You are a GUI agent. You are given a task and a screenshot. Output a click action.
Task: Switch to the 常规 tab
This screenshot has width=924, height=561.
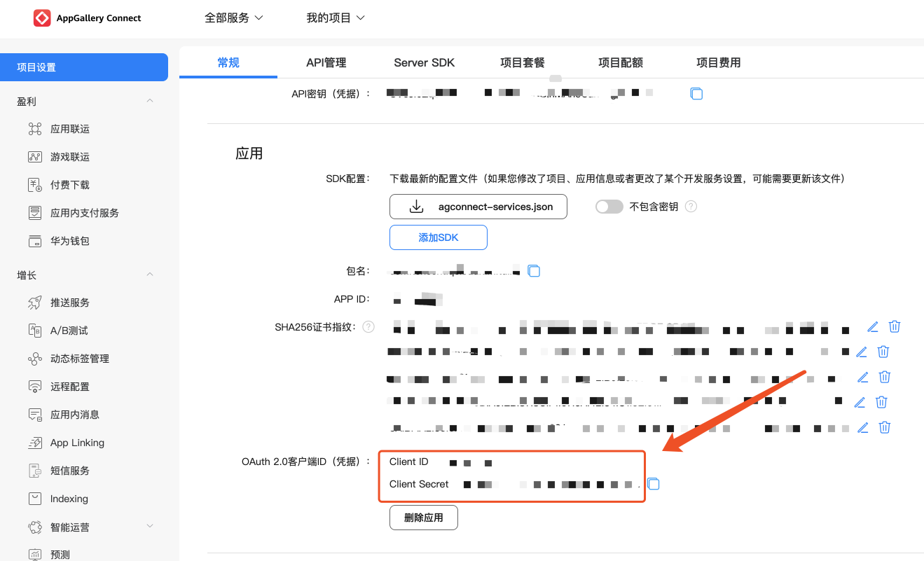228,62
